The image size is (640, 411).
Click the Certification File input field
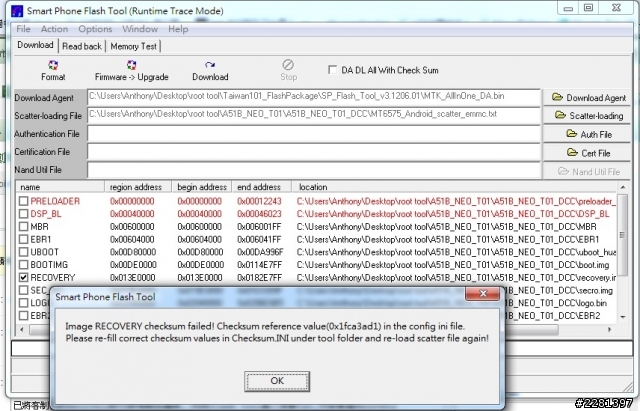click(x=314, y=152)
